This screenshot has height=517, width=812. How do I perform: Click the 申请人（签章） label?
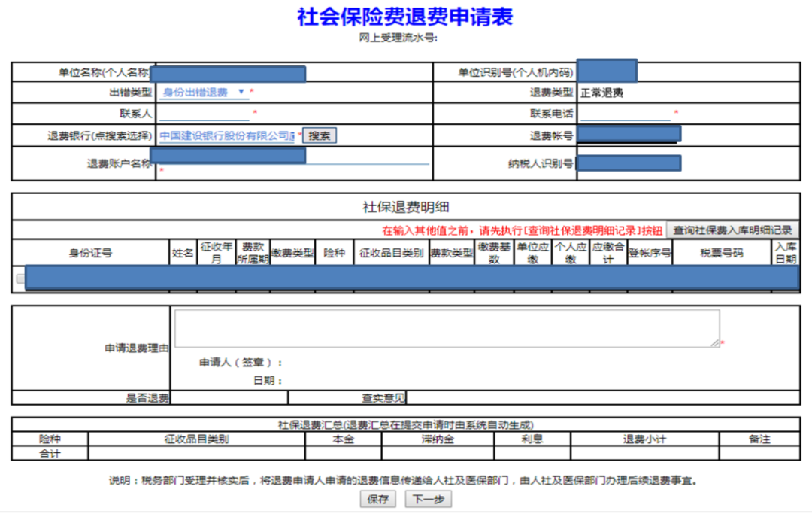241,363
